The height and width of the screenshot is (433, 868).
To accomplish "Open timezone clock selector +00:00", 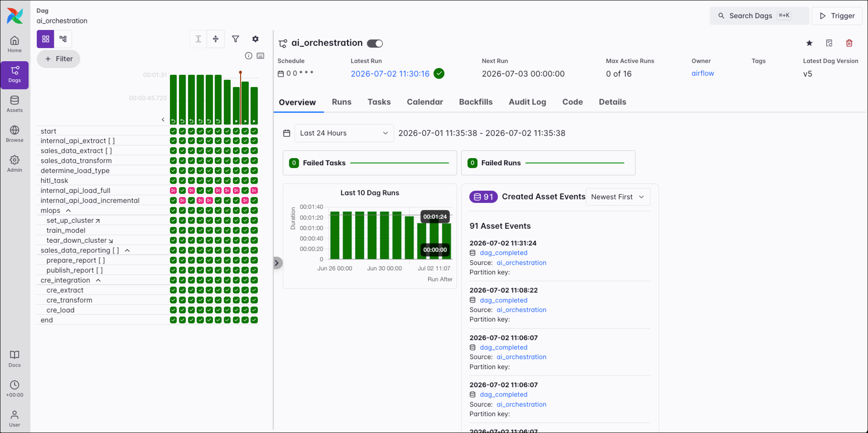I will 15,389.
